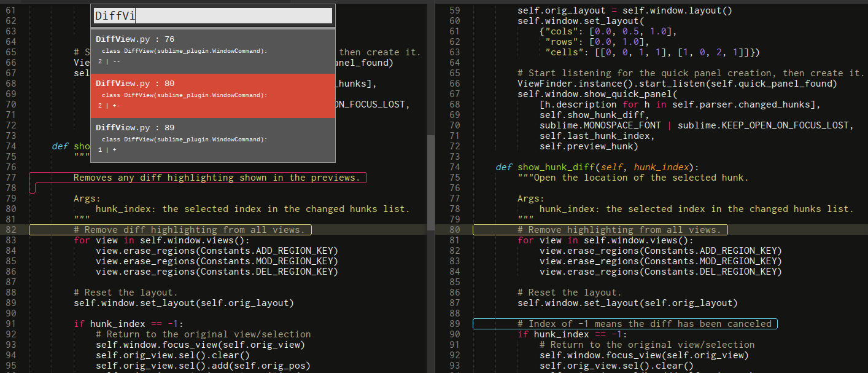Click MOD_REGION_KEY erase line in right pane
This screenshot has width=868, height=373.
pyautogui.click(x=661, y=261)
